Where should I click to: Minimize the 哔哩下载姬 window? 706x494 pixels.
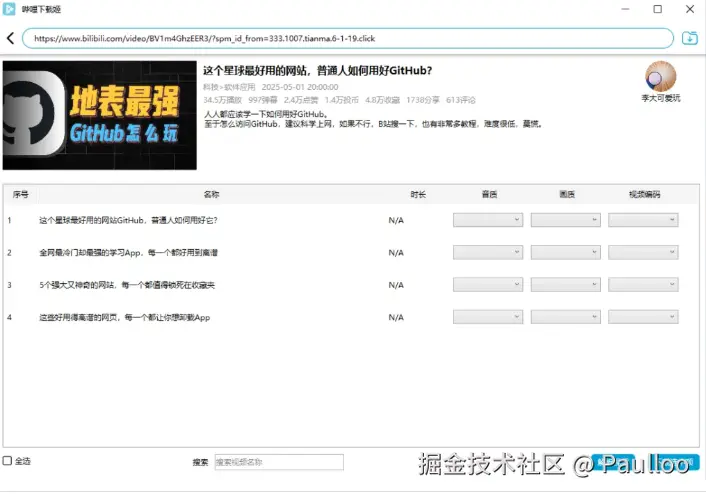tap(625, 9)
